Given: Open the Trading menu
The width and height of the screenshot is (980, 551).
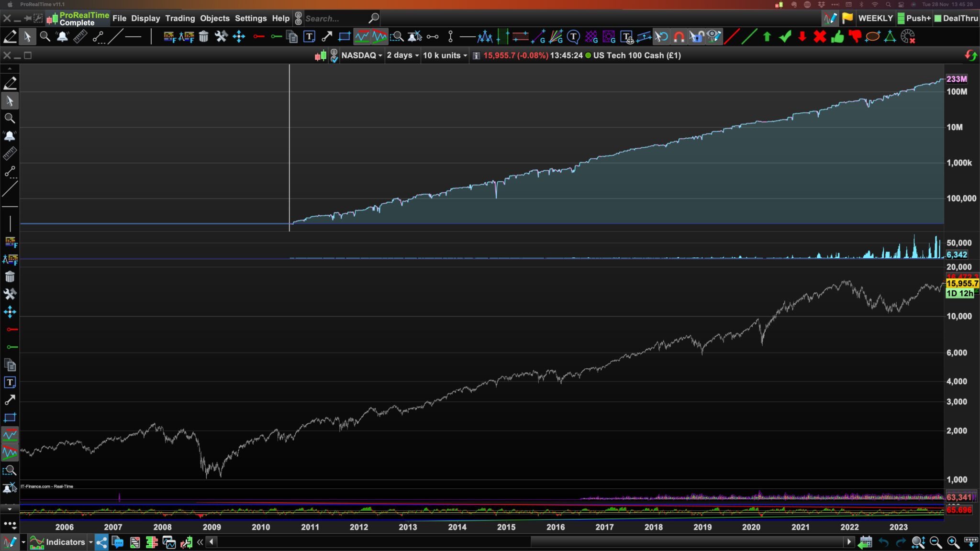Looking at the screenshot, I should click(180, 18).
